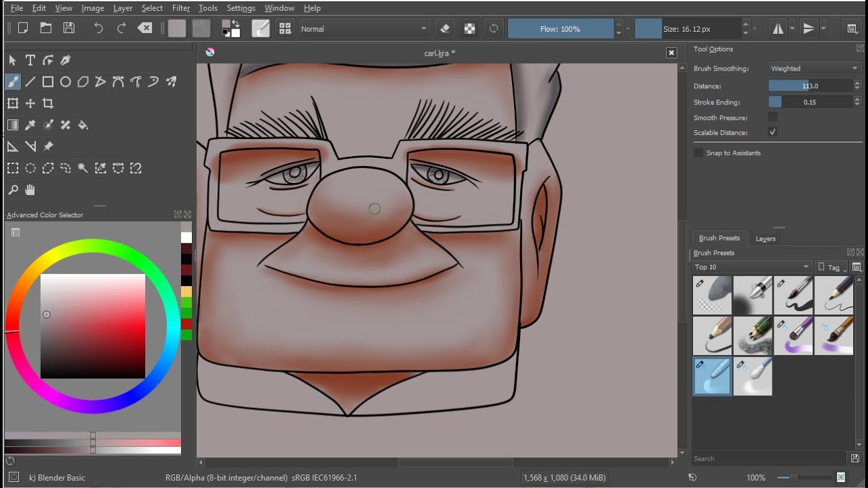Image resolution: width=868 pixels, height=488 pixels.
Task: Select the Measure tool
Action: click(31, 146)
